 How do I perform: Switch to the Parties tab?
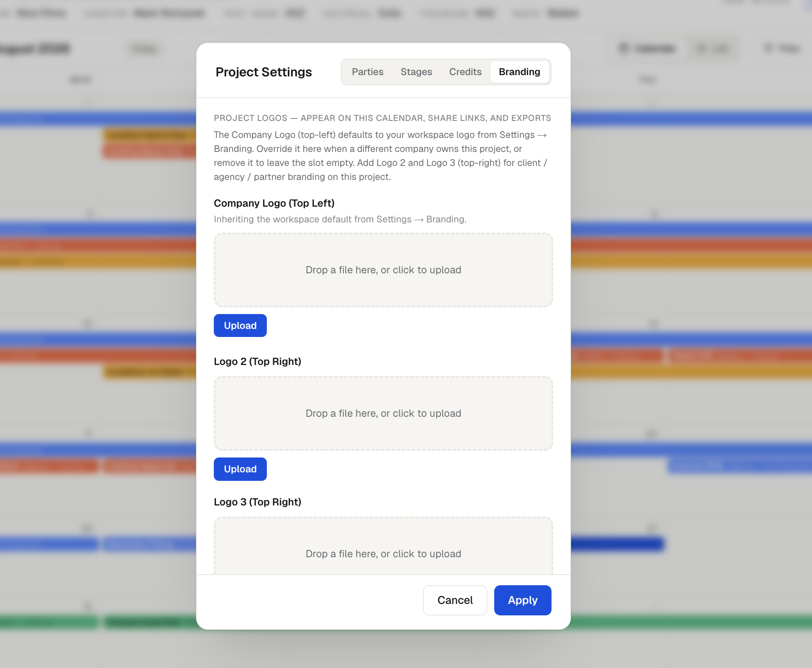[367, 72]
